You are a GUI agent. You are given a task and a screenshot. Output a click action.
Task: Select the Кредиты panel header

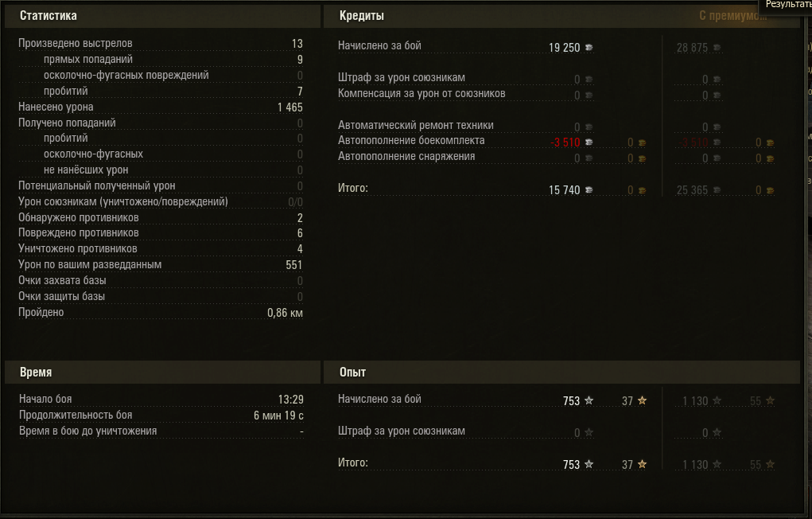tap(362, 16)
